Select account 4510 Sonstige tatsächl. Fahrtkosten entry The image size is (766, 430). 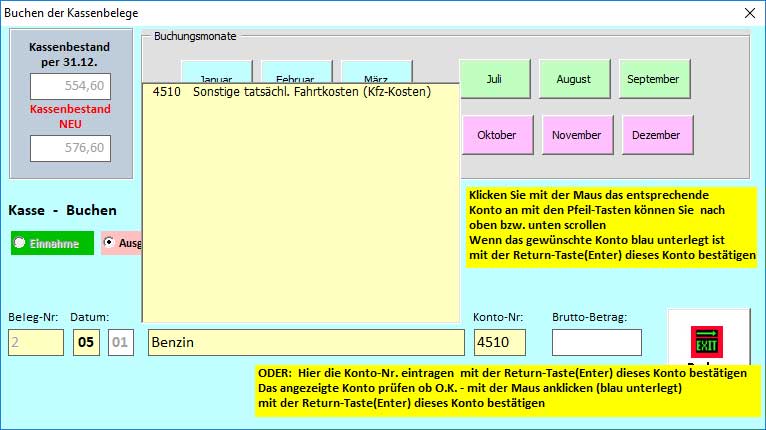[x=301, y=92]
